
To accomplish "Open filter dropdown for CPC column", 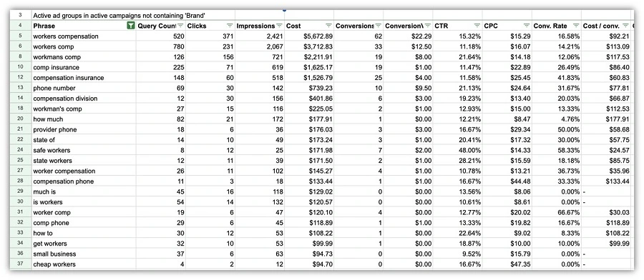I will pos(527,26).
